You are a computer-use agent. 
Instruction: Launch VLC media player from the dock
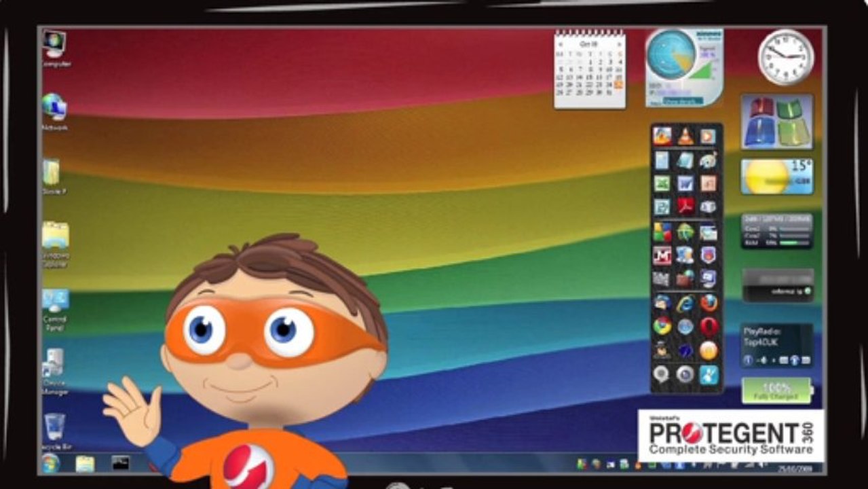point(685,136)
